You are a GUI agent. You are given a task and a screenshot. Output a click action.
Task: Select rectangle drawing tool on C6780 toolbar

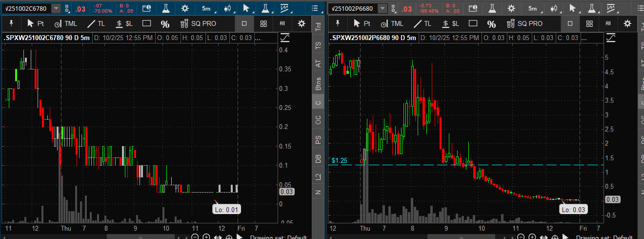146,23
